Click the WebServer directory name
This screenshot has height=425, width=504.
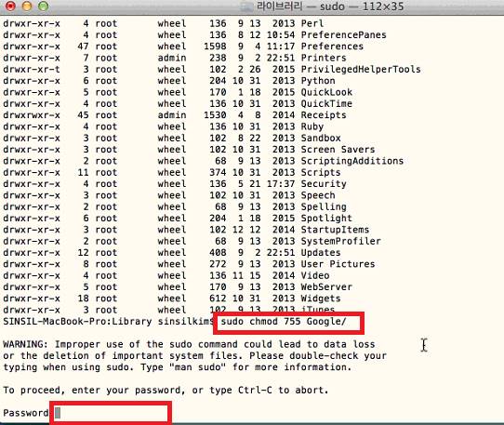coord(326,286)
